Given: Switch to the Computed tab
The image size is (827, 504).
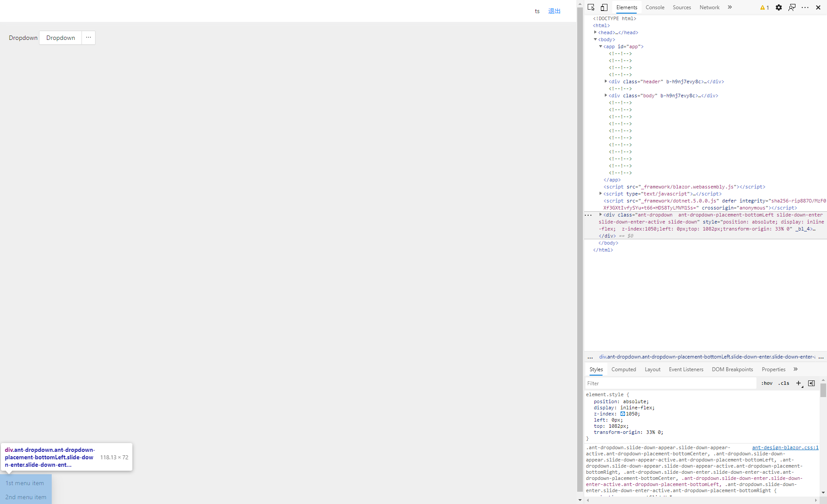Looking at the screenshot, I should 624,369.
